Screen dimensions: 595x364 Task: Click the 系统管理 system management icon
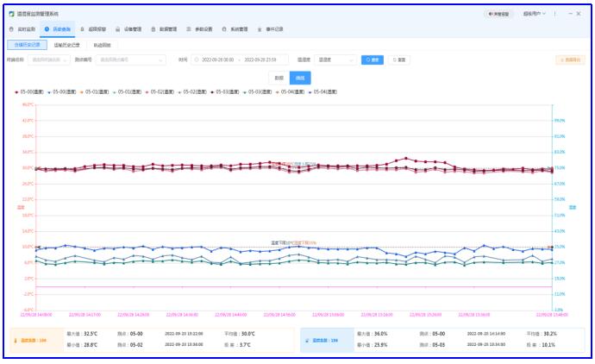click(224, 28)
